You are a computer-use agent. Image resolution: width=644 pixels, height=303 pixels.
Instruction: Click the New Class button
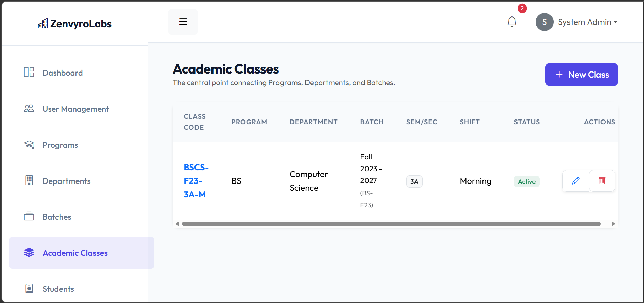[x=581, y=75]
